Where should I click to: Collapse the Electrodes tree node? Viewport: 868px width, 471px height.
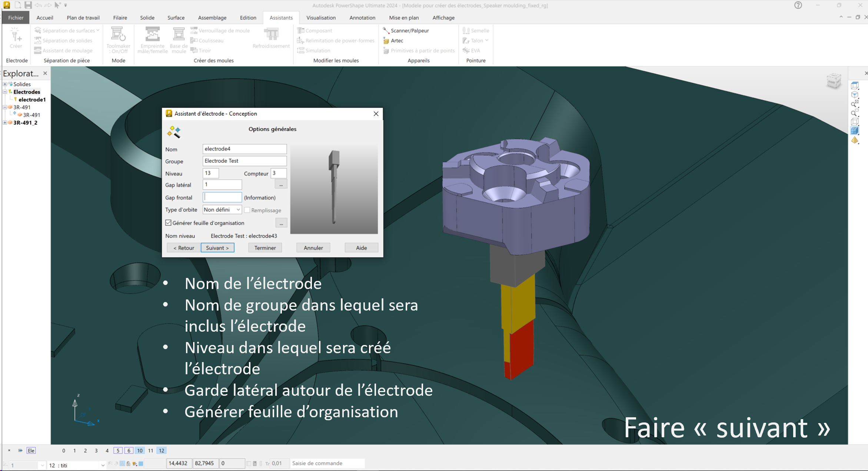pyautogui.click(x=5, y=92)
